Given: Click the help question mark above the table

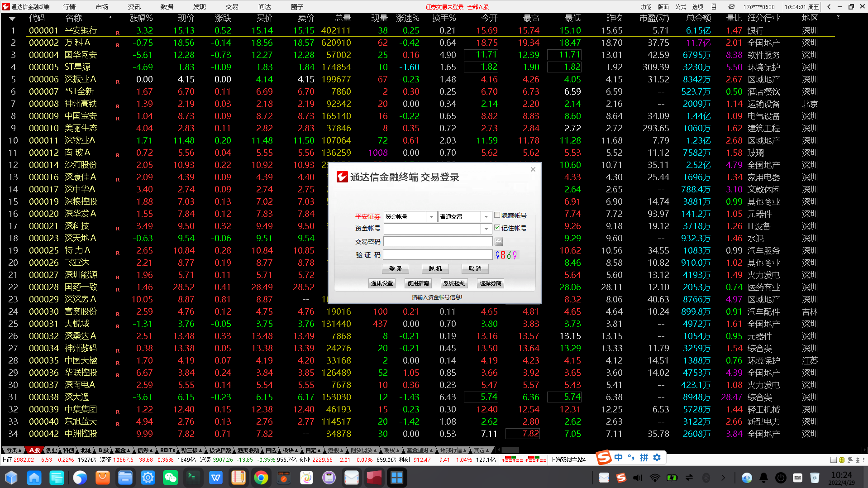Looking at the screenshot, I should click(839, 17).
